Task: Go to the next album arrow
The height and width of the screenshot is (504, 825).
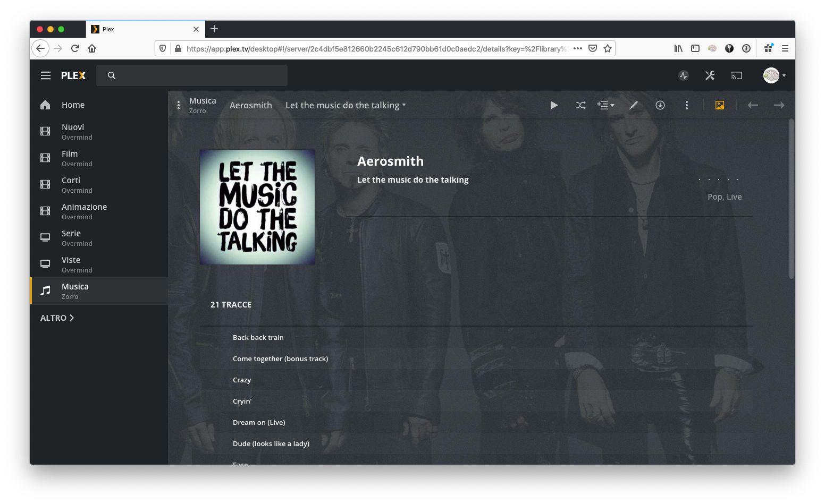Action: pos(779,105)
